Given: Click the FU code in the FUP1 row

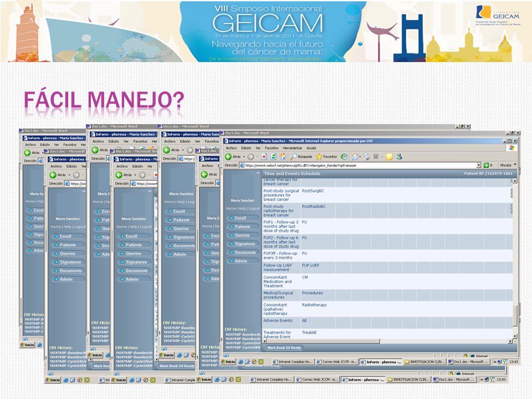Looking at the screenshot, I should 304,222.
